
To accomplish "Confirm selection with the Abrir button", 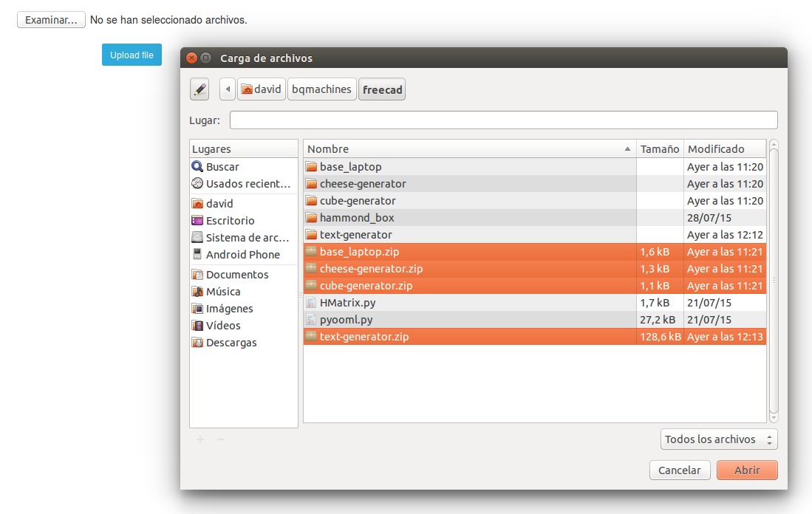I will [747, 470].
